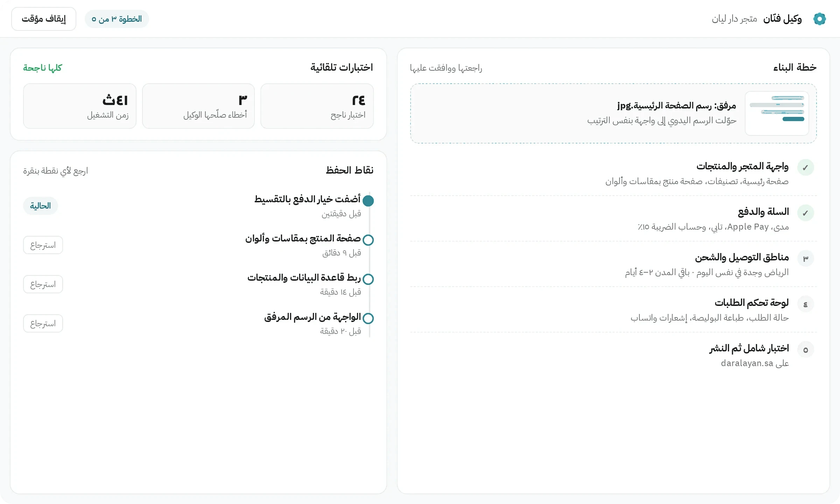Viewport: 840px width, 504px height.
Task: Click the راجعتها ووافقت عليها note
Action: [x=446, y=68]
